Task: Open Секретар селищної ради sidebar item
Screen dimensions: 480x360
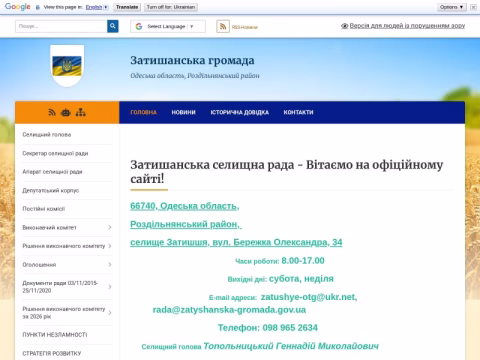Action: point(55,153)
